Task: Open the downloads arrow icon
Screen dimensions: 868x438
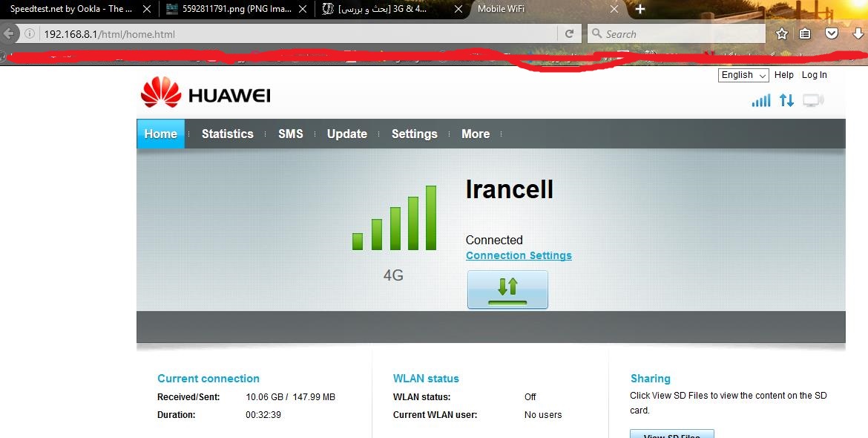Action: pos(858,33)
